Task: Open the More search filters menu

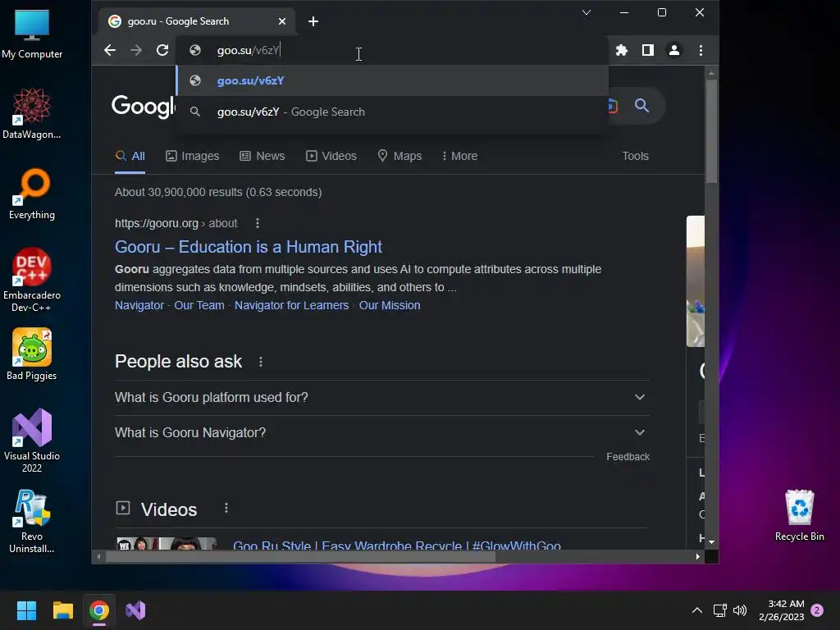Action: pos(459,156)
